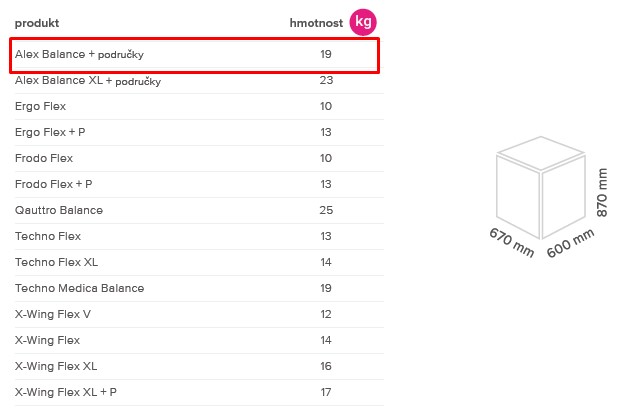The image size is (627, 415).
Task: Click the hmotnost column header
Action: pyautogui.click(x=316, y=23)
